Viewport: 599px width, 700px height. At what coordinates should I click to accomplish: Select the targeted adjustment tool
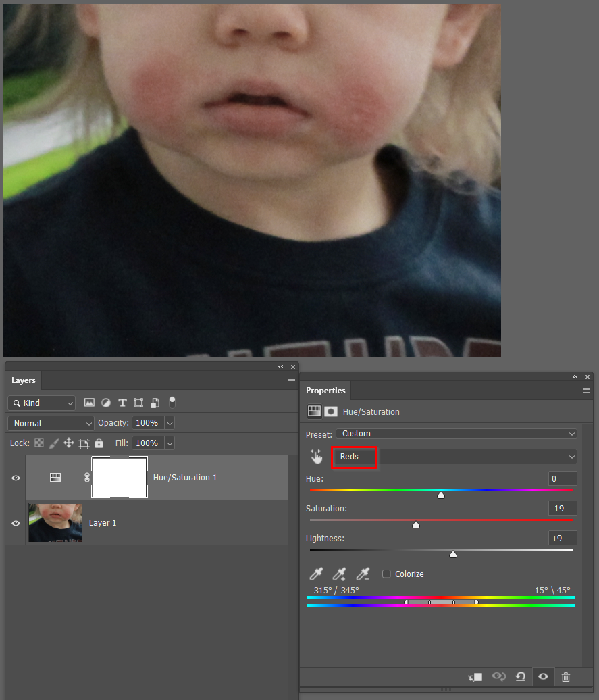point(316,456)
